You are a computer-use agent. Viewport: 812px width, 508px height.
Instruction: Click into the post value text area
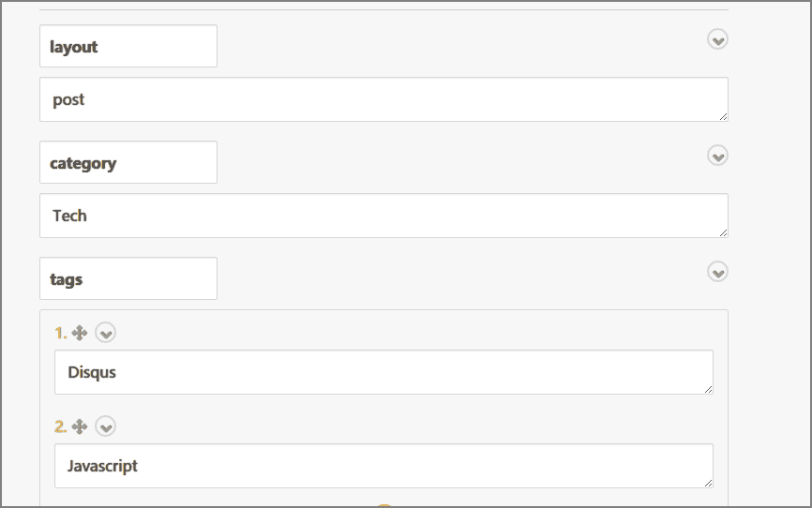pos(383,99)
